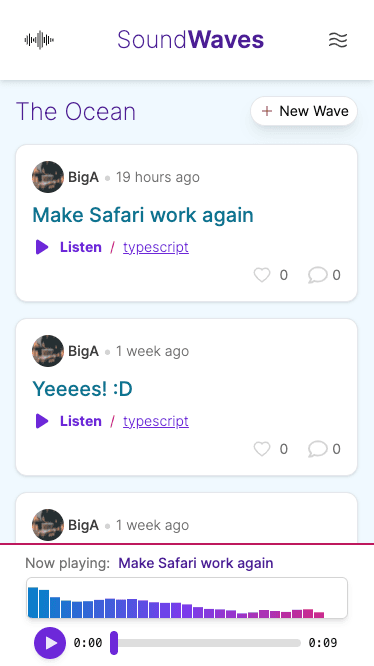Click the plus icon on New Wave
The height and width of the screenshot is (666, 374).
267,111
